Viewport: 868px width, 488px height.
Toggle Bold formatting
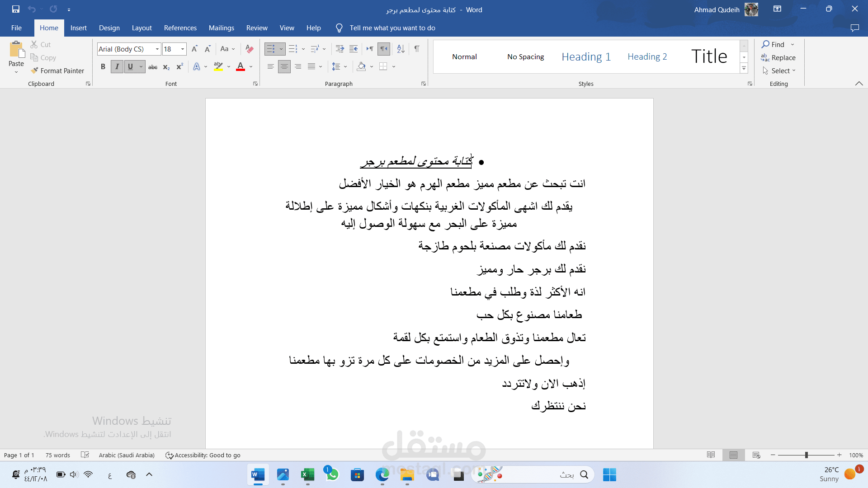[x=103, y=67]
